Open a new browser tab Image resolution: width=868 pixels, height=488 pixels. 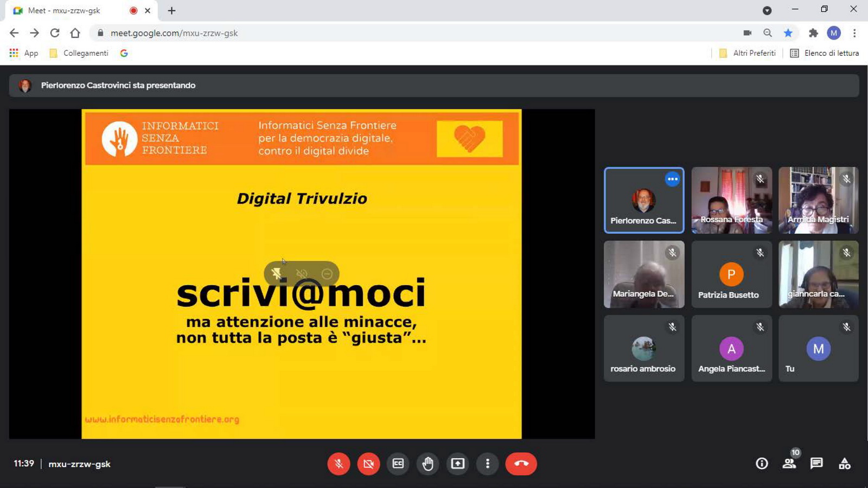(171, 11)
